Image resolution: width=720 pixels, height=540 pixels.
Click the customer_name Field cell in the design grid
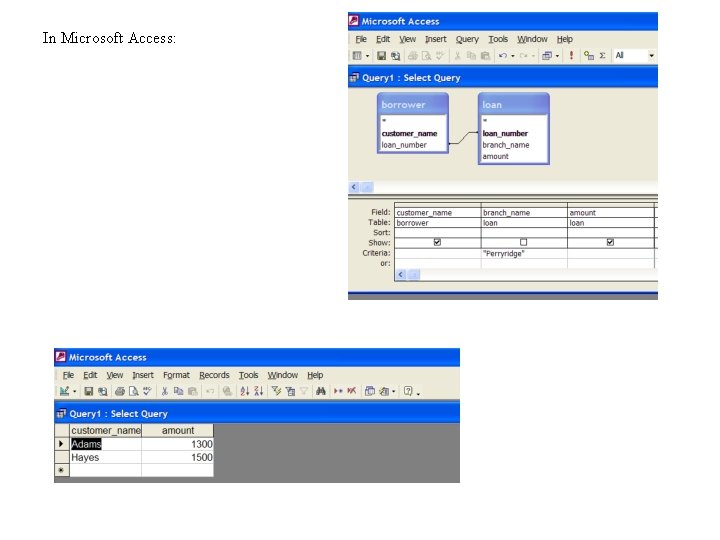pyautogui.click(x=438, y=213)
